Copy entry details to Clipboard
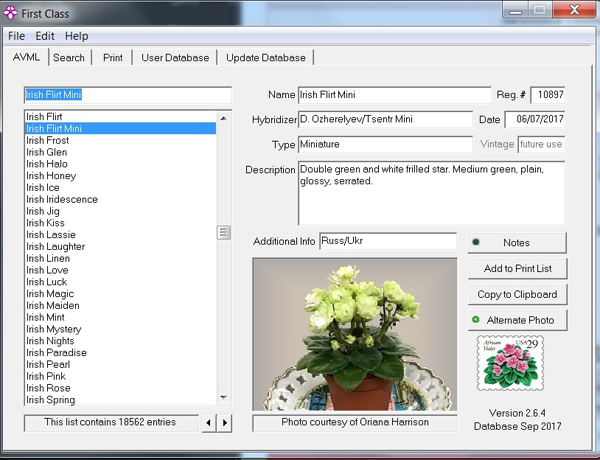This screenshot has height=460, width=600. pyautogui.click(x=517, y=294)
